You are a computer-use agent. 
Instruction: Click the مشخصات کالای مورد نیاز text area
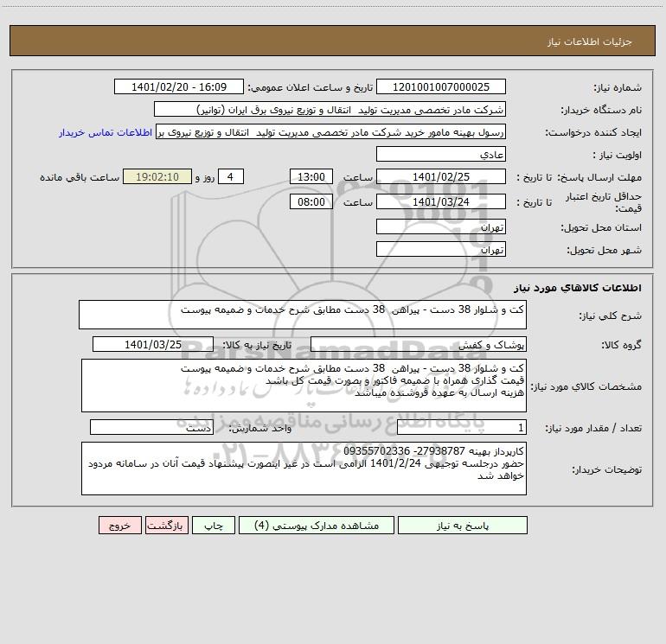(x=304, y=386)
